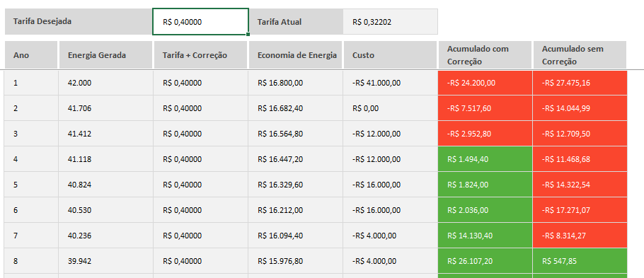Click the green cell R$ 1.494,40

[x=485, y=159]
